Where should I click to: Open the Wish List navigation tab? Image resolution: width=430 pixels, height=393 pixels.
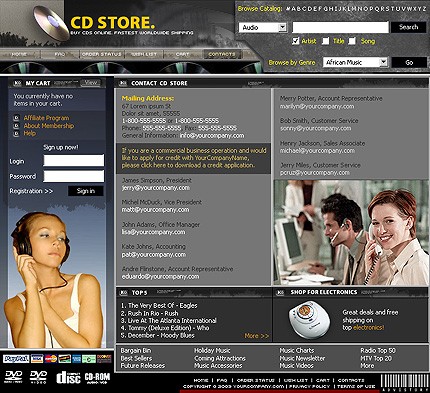144,54
